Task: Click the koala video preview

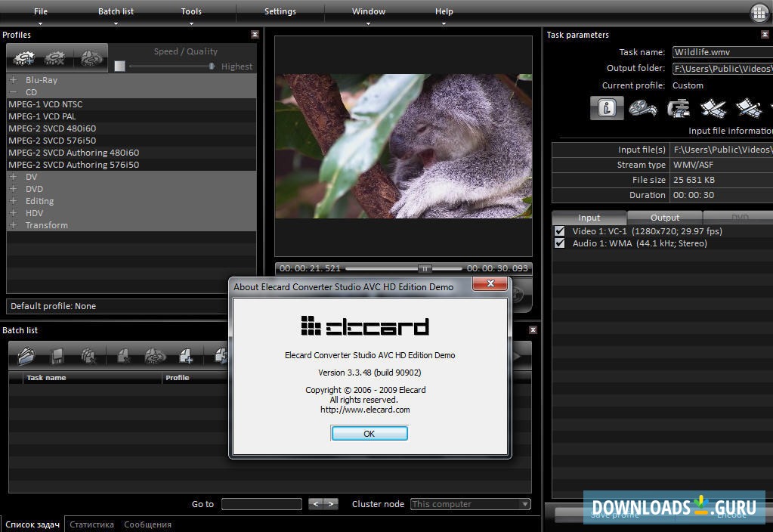Action: click(404, 146)
